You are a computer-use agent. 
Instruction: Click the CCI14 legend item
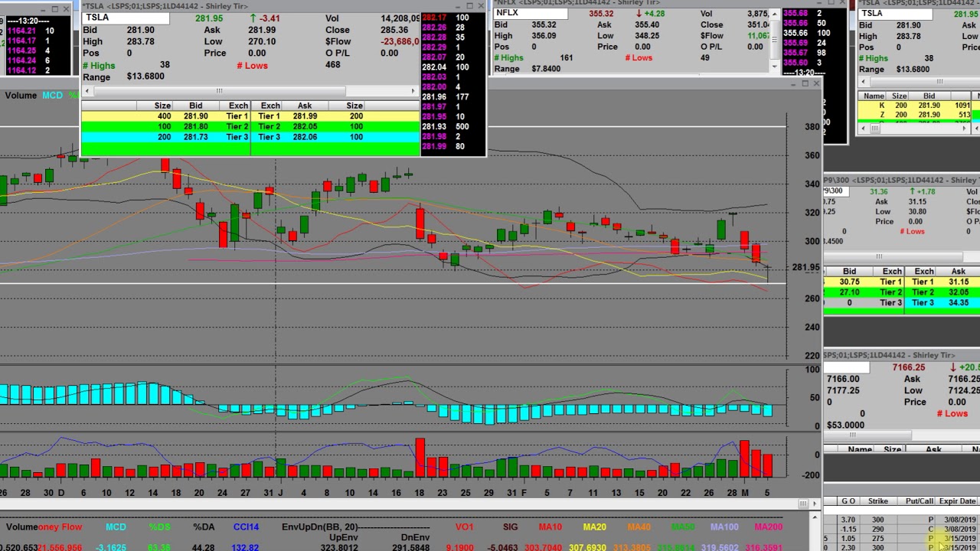(x=247, y=527)
